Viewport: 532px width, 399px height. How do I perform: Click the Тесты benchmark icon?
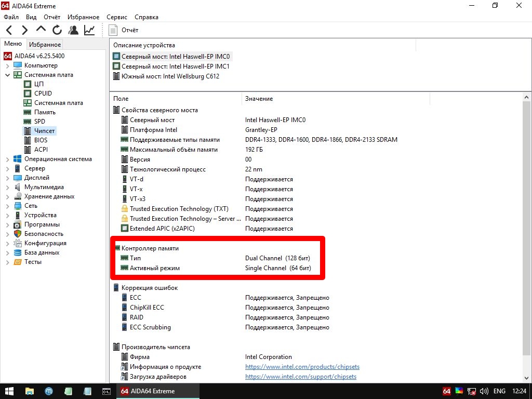17,262
